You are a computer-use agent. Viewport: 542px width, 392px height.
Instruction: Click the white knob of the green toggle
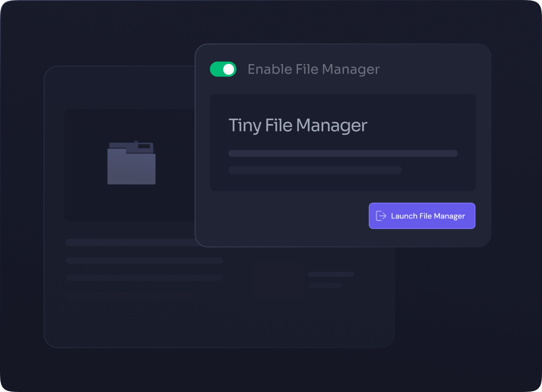click(229, 69)
